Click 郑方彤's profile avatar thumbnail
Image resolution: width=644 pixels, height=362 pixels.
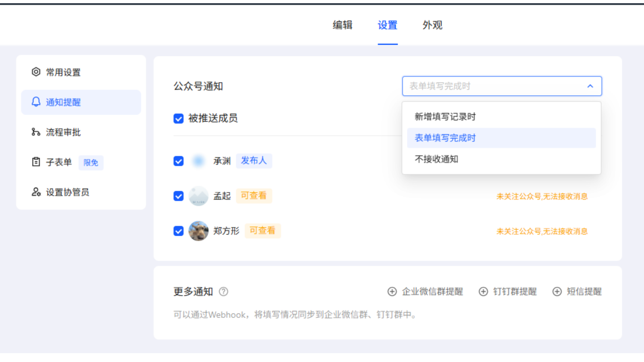(198, 231)
